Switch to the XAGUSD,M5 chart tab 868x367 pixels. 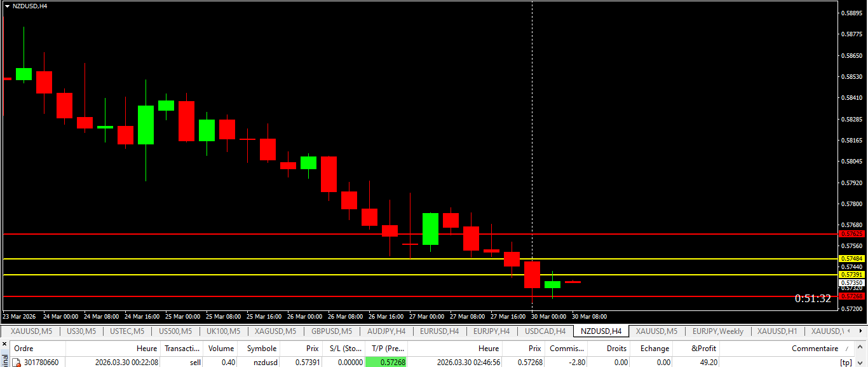[276, 331]
